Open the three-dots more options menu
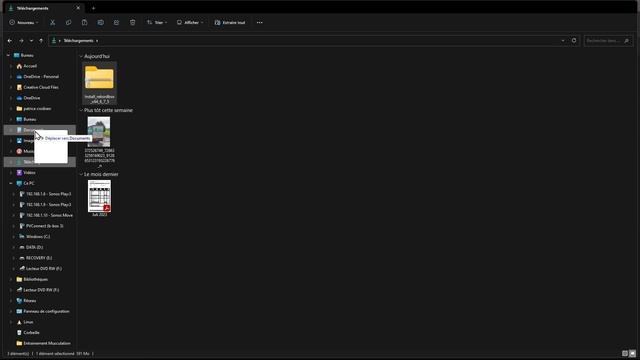This screenshot has width=640, height=360. (x=260, y=22)
